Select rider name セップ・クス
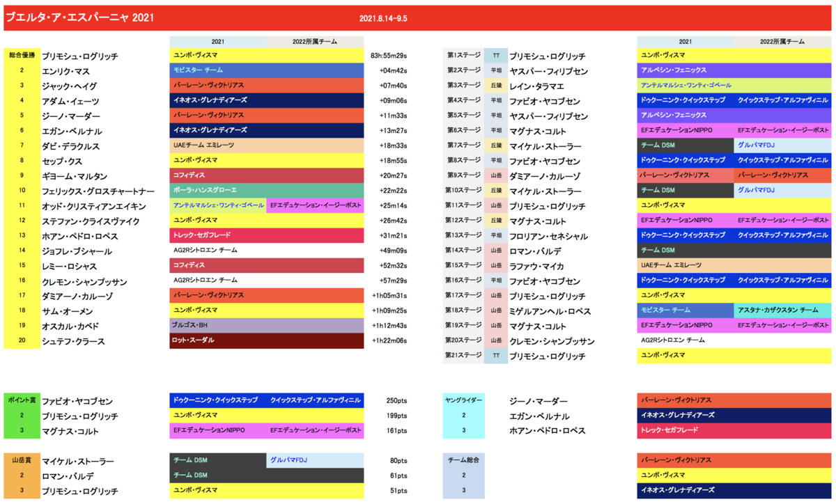This screenshot has width=836, height=504. click(x=61, y=162)
